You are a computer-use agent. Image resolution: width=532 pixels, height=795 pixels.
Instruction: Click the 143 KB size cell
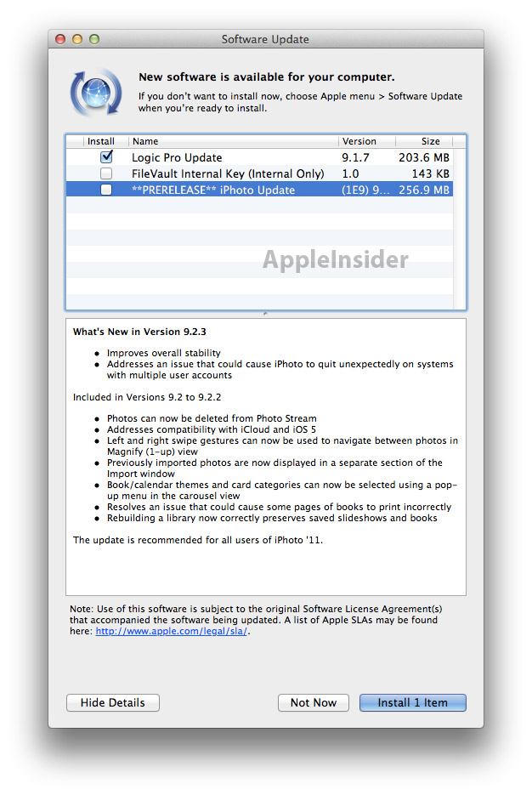pyautogui.click(x=431, y=174)
